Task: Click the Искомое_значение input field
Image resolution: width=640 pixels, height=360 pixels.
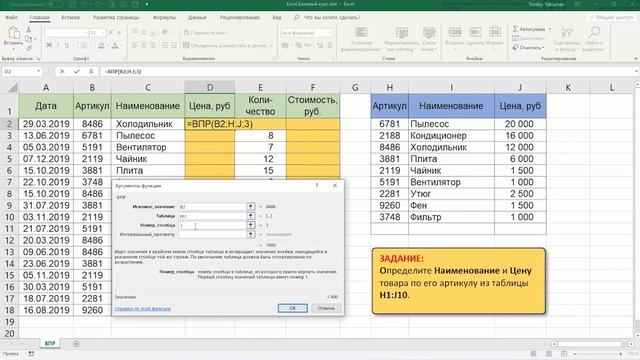Action: (212, 207)
